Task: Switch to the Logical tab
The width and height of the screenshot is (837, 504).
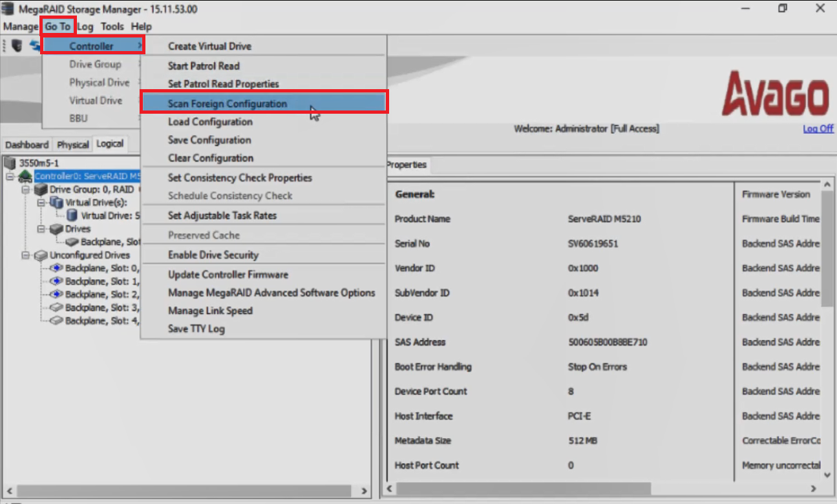Action: pos(109,143)
